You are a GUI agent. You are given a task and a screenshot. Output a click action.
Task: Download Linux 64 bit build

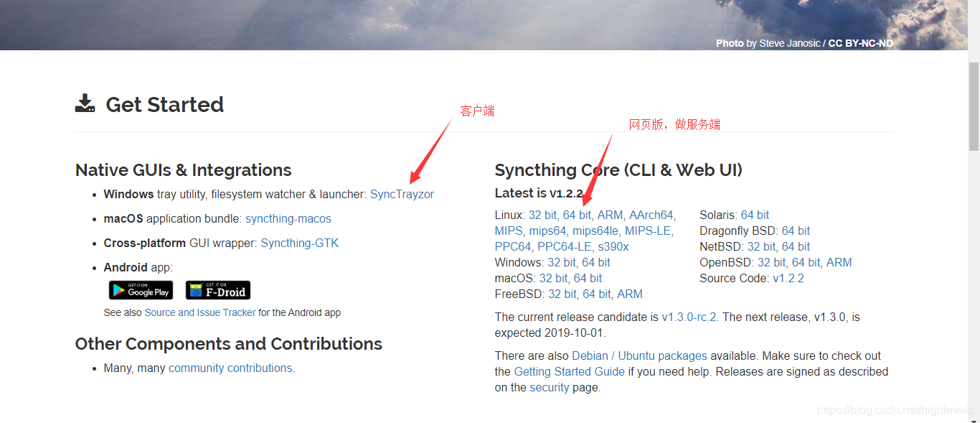coord(577,215)
